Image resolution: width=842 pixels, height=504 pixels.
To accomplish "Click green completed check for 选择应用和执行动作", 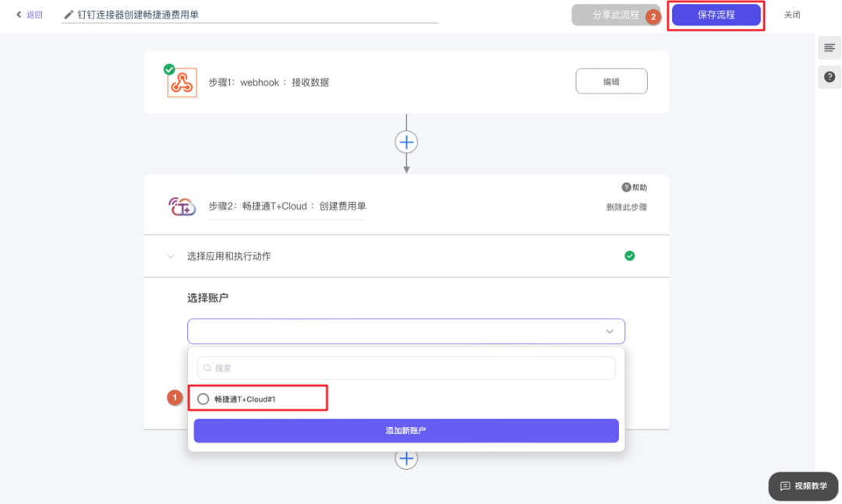I will 629,256.
